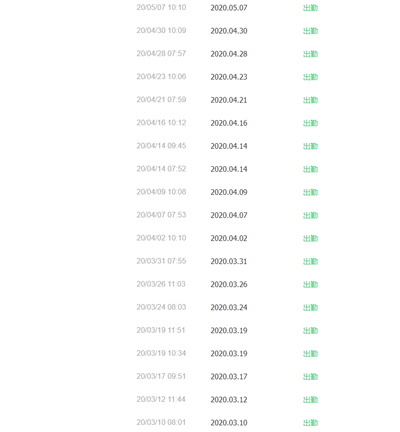This screenshot has width=400, height=432.
Task: Select the date 2020.03.31
Action: point(229,261)
